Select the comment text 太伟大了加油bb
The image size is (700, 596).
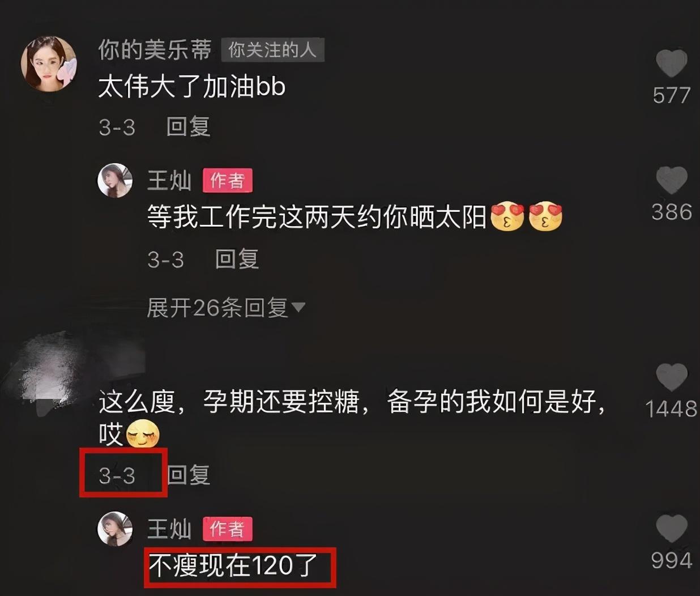pos(192,87)
